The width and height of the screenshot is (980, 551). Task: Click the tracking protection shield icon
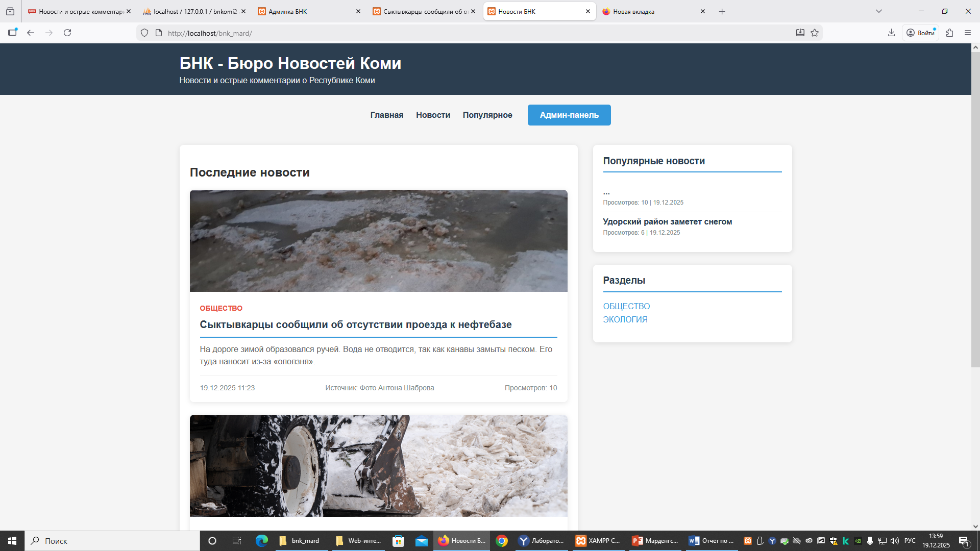[x=144, y=33]
